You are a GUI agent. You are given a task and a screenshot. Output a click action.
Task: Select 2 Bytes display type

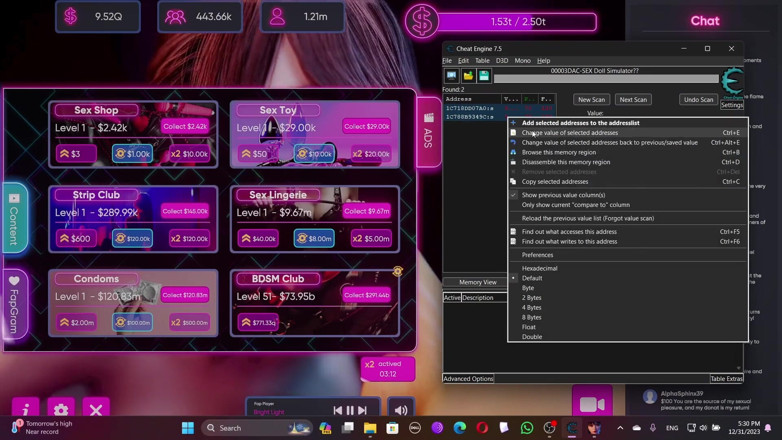pyautogui.click(x=531, y=298)
